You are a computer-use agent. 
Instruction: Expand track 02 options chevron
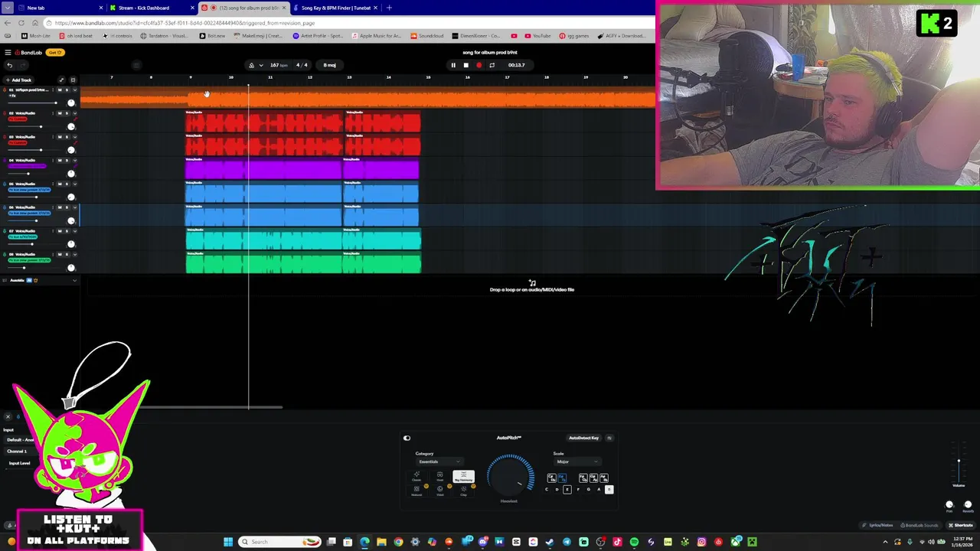click(x=75, y=113)
